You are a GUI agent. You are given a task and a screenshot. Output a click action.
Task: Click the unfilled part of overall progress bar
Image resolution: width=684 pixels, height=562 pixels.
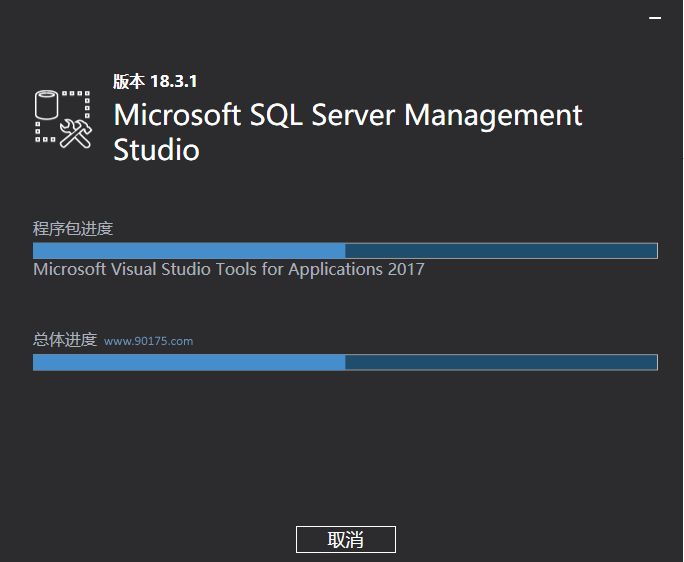pyautogui.click(x=501, y=362)
